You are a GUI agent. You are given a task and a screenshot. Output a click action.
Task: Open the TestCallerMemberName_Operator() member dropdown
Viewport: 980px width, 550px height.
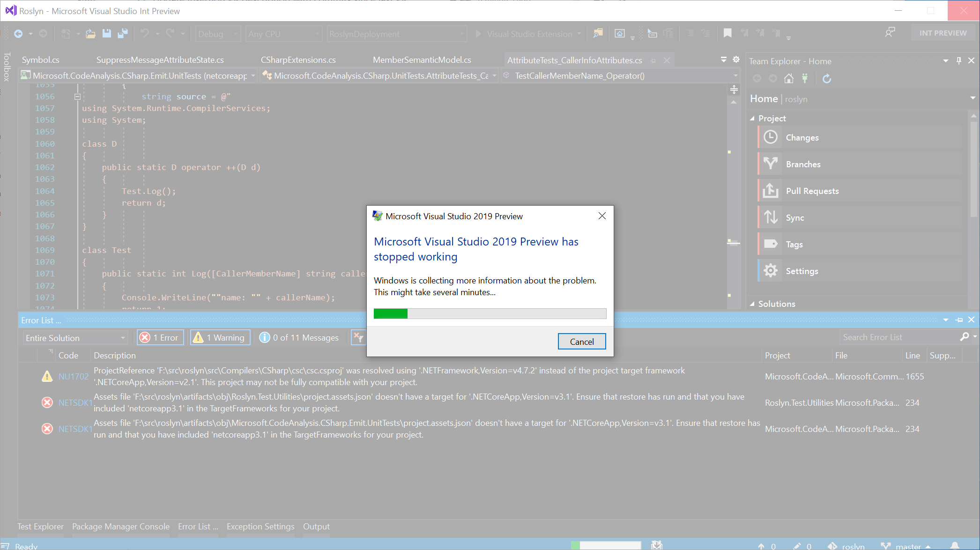[x=620, y=76]
